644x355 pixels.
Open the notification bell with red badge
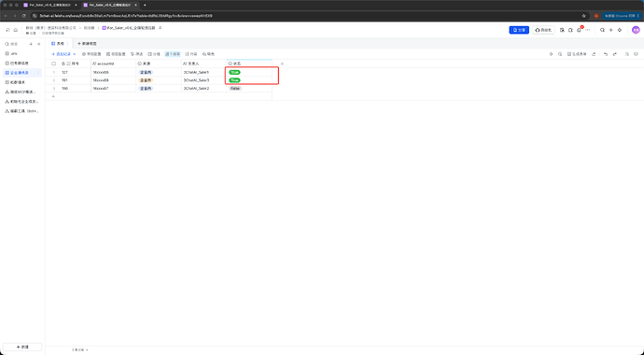[x=579, y=30]
